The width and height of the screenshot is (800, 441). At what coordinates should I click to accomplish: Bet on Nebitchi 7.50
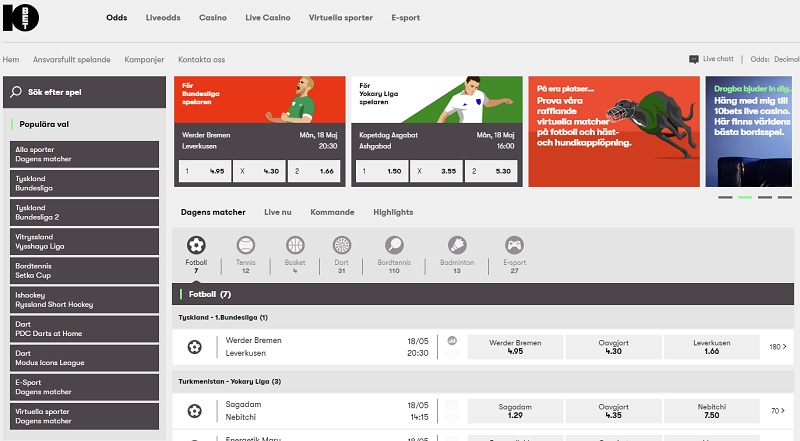point(712,411)
